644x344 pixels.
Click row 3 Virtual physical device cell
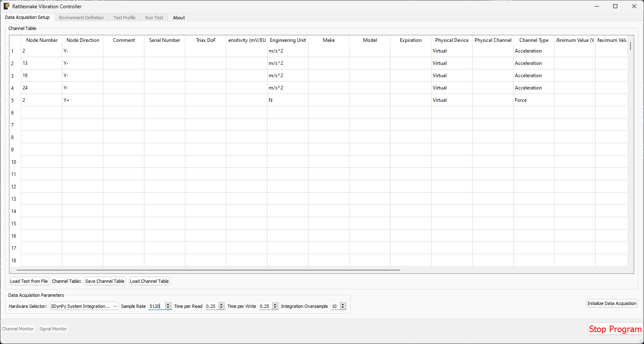click(x=452, y=76)
